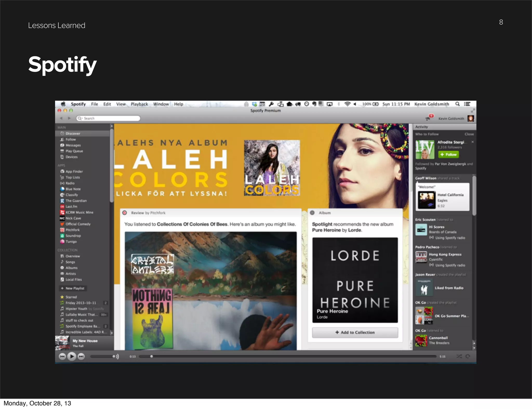Skip to the next track

(x=81, y=356)
